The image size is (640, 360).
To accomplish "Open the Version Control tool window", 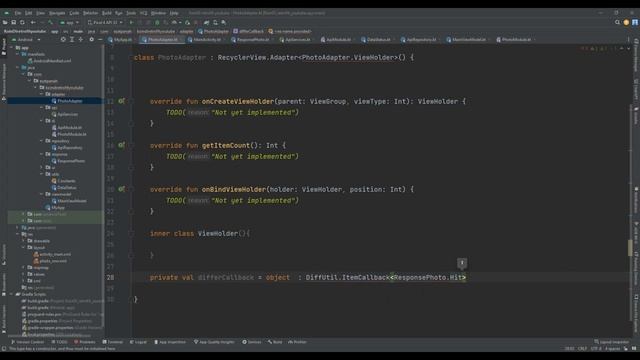I will point(27,342).
